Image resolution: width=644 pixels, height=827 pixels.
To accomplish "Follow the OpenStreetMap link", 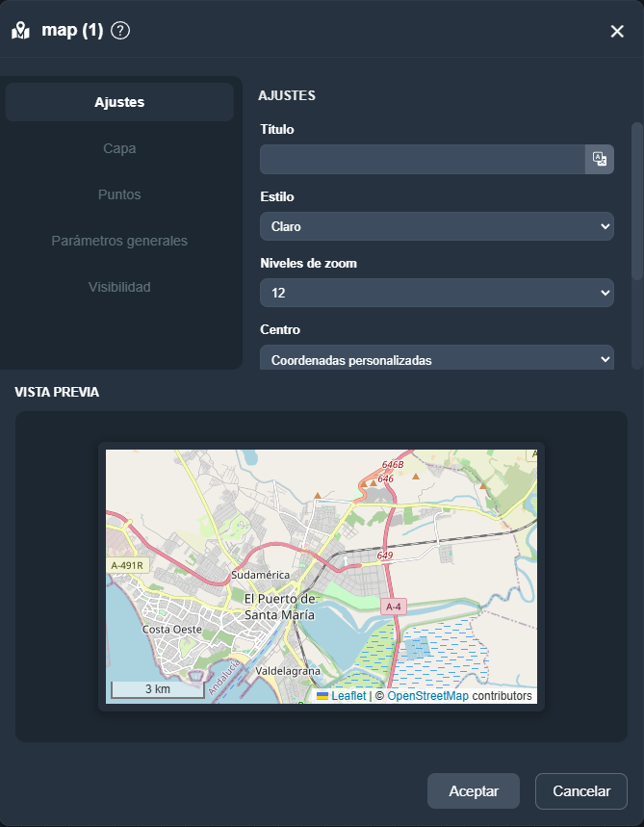I will pyautogui.click(x=427, y=696).
